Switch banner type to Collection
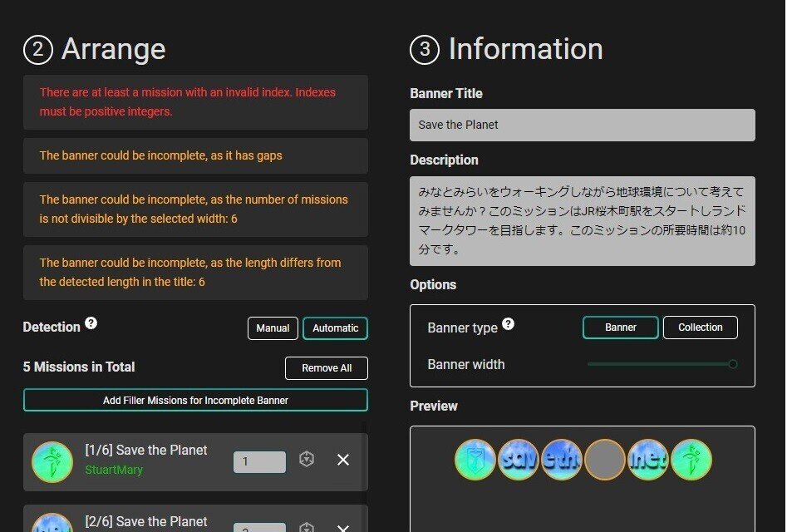The image size is (787, 532). point(701,327)
